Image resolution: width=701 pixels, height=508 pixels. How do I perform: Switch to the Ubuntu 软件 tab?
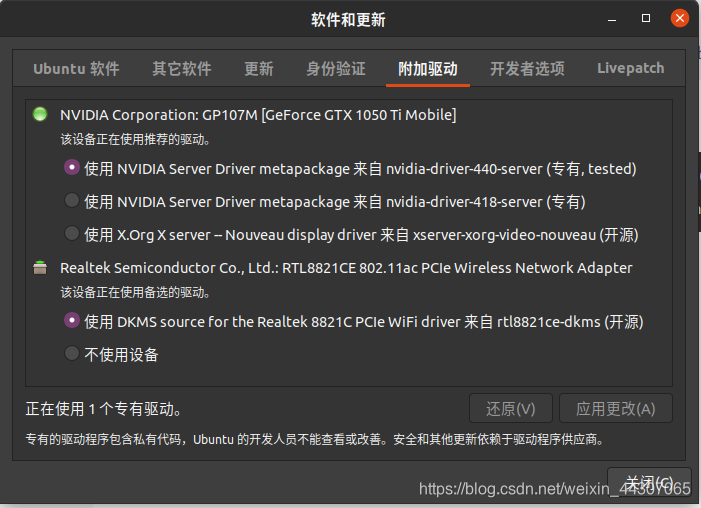coord(76,69)
